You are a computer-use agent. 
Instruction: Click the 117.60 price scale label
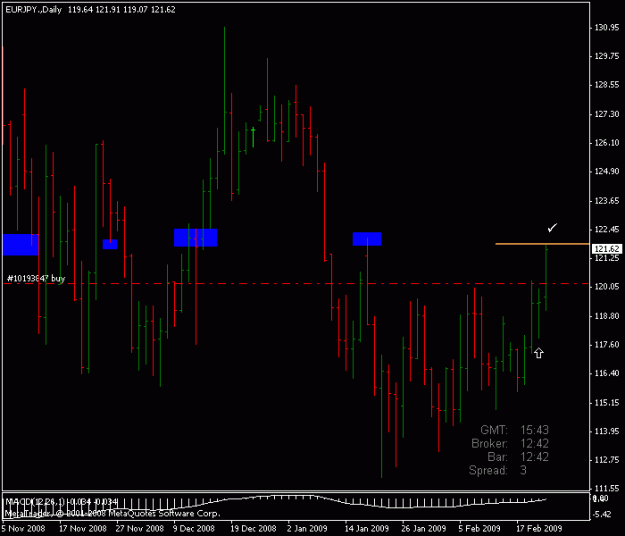pyautogui.click(x=607, y=345)
